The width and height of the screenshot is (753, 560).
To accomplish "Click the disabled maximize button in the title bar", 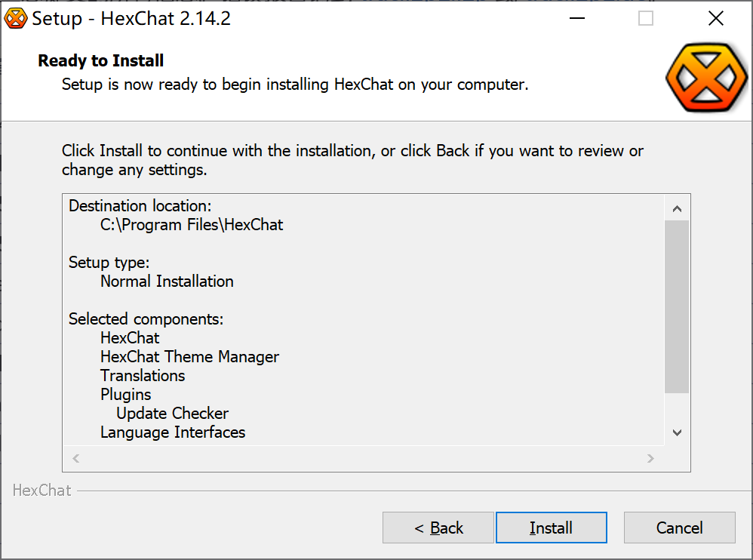I will (x=646, y=19).
